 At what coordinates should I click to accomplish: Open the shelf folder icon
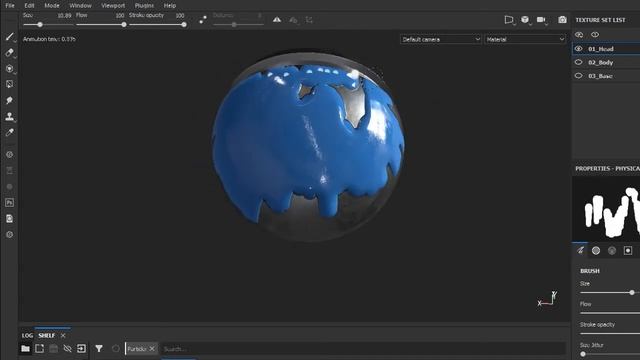click(x=25, y=349)
